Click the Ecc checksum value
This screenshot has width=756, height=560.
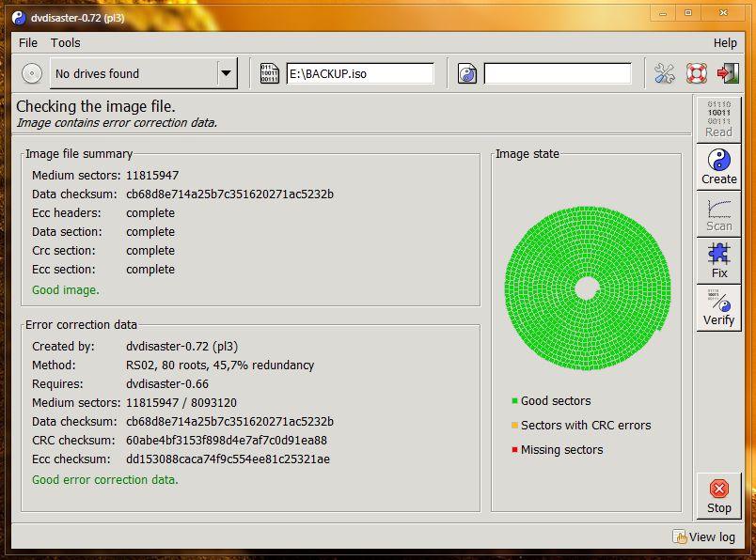point(228,459)
